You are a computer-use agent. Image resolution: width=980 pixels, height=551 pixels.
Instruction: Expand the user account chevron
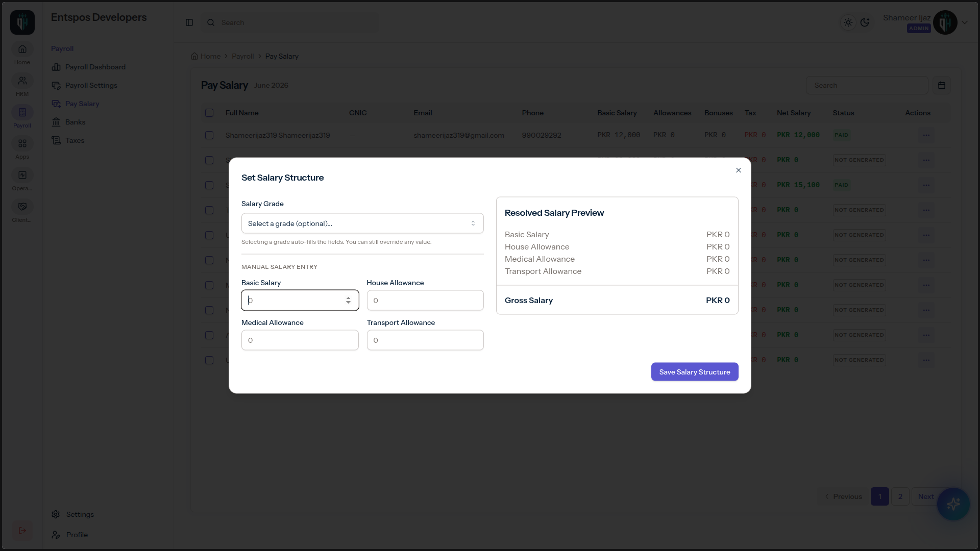tap(965, 22)
